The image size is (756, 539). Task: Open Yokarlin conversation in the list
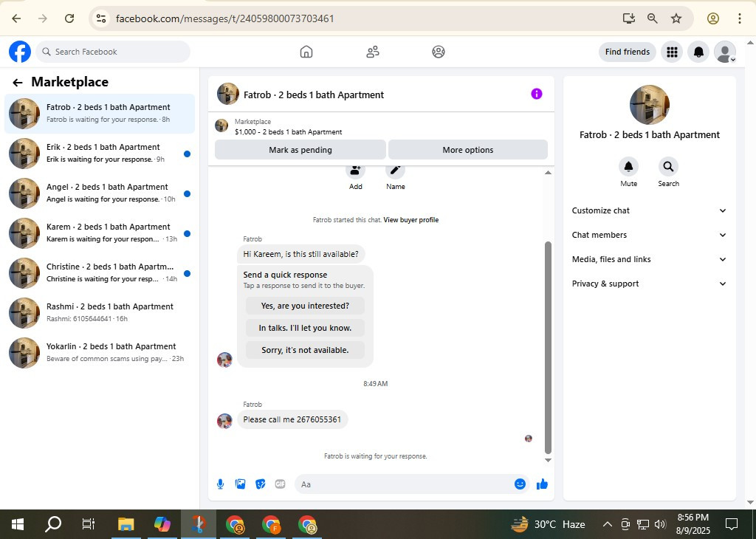click(x=100, y=353)
